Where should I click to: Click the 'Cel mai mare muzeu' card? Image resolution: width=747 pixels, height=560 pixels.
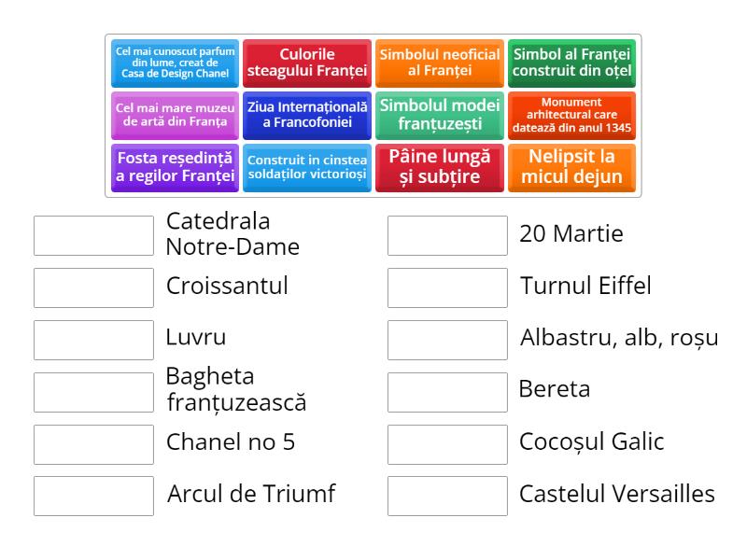pyautogui.click(x=175, y=116)
